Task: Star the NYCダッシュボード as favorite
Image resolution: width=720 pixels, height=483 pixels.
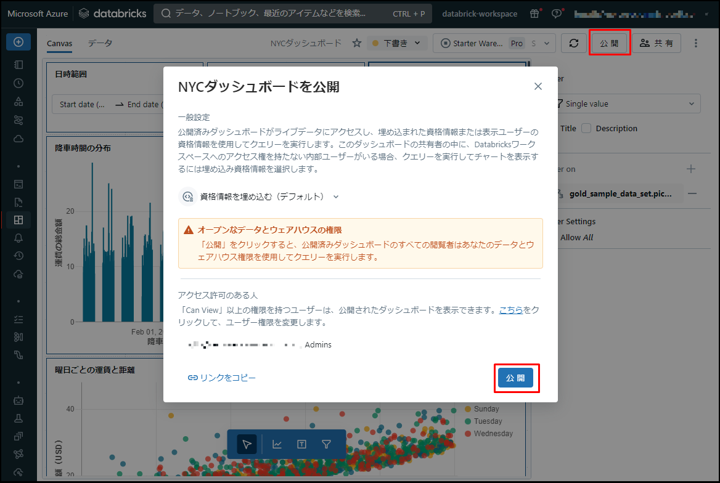Action: (357, 44)
